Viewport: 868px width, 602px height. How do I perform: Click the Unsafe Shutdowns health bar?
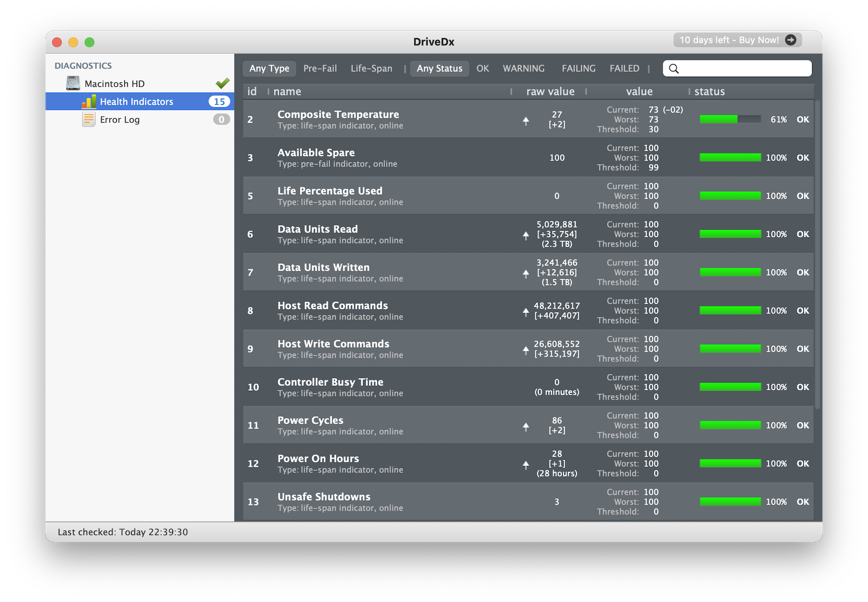730,502
